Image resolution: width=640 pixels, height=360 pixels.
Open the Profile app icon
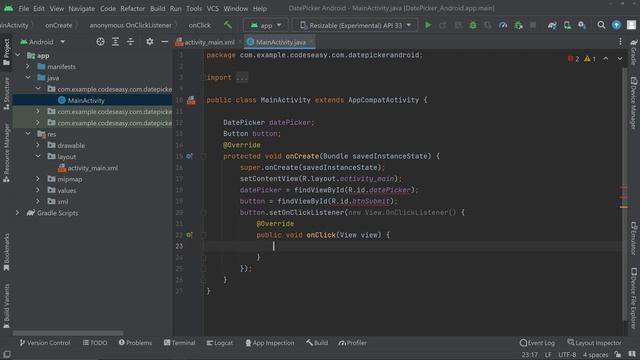pyautogui.click(x=503, y=25)
